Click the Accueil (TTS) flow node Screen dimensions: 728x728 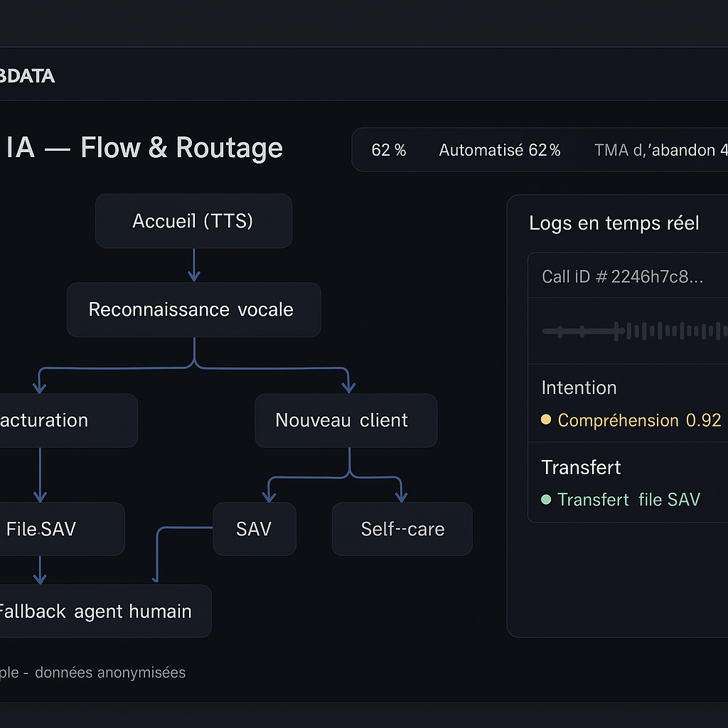tap(193, 221)
